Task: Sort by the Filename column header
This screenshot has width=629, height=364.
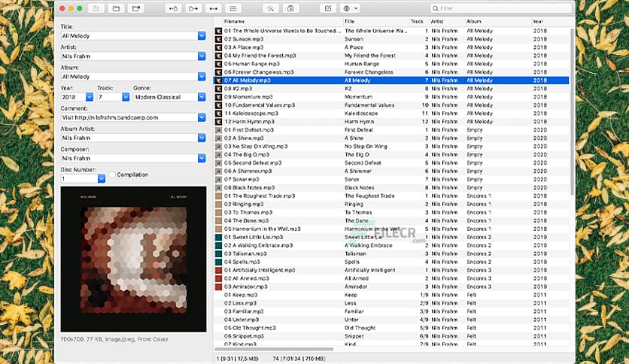Action: tap(234, 22)
